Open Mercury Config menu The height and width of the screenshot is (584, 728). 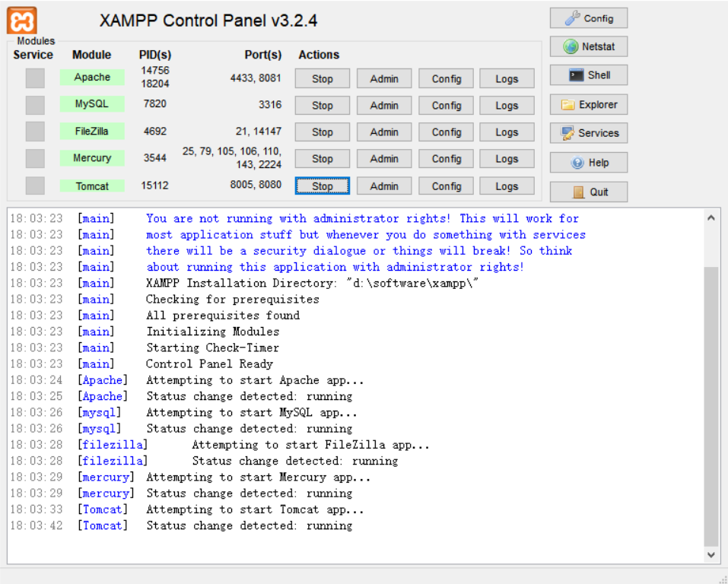coord(447,159)
